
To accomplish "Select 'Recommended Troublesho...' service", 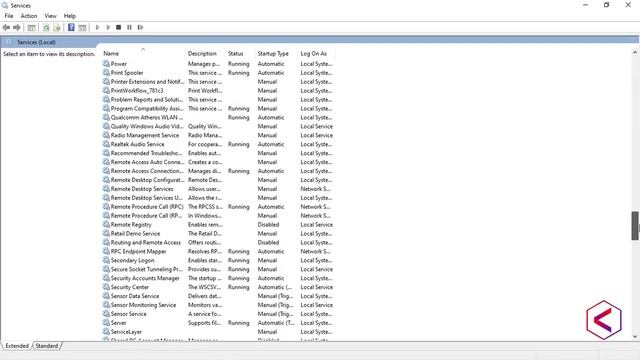I will [147, 153].
